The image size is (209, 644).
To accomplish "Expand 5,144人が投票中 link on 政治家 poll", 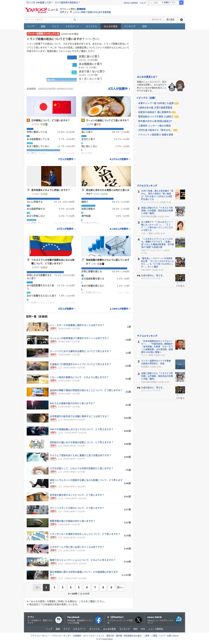I will pyautogui.click(x=120, y=229).
